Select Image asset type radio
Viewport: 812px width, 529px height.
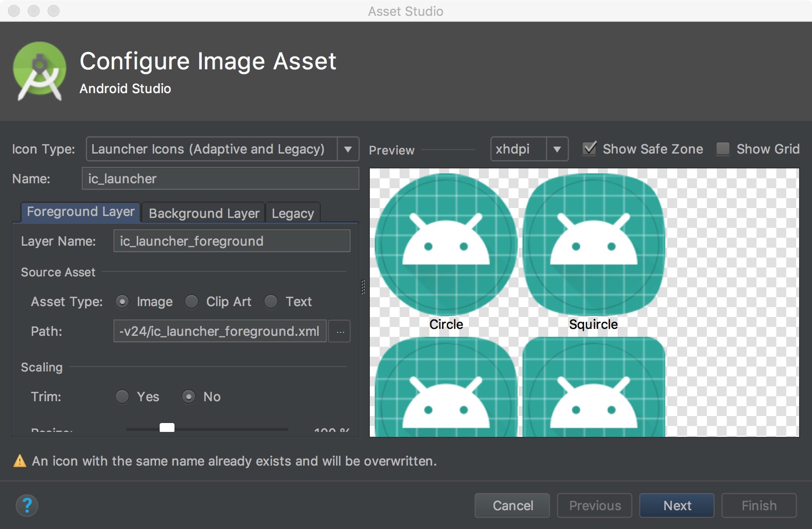[x=122, y=302]
